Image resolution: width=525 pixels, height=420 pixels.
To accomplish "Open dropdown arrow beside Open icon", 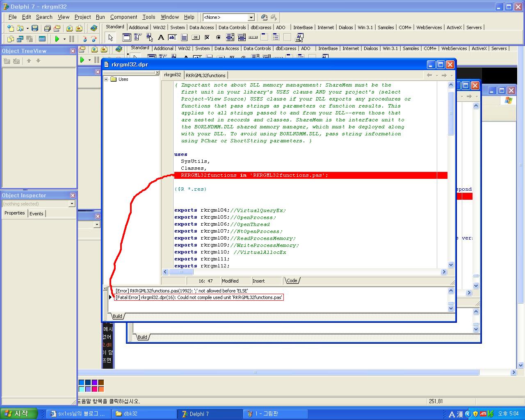I will tap(27, 28).
